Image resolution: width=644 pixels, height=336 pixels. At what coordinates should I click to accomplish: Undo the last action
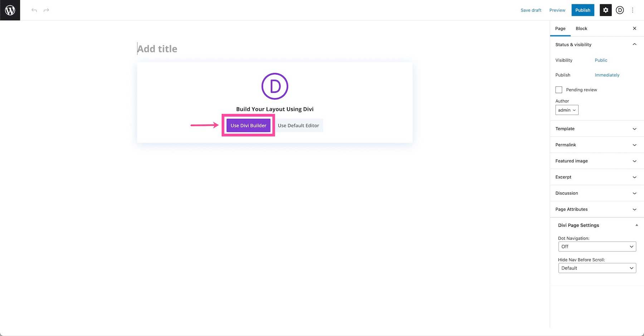tap(34, 10)
